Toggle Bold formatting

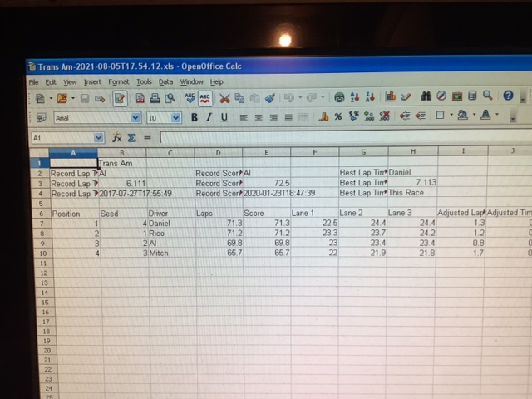click(x=194, y=117)
